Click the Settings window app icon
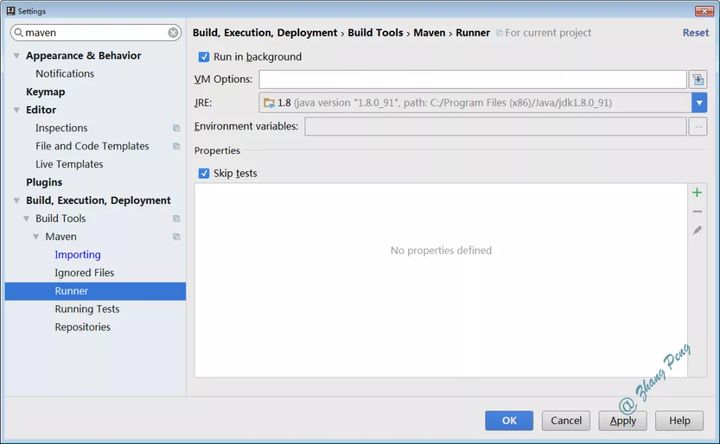The width and height of the screenshot is (720, 444). (x=11, y=11)
